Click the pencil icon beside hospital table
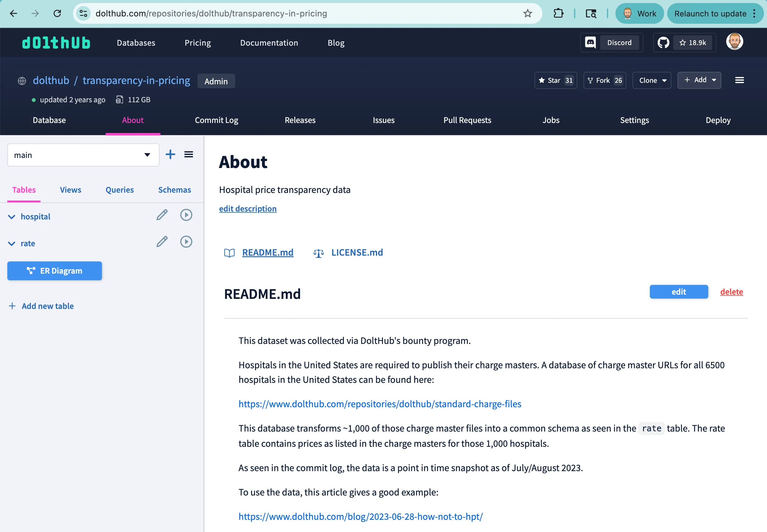 (x=162, y=215)
